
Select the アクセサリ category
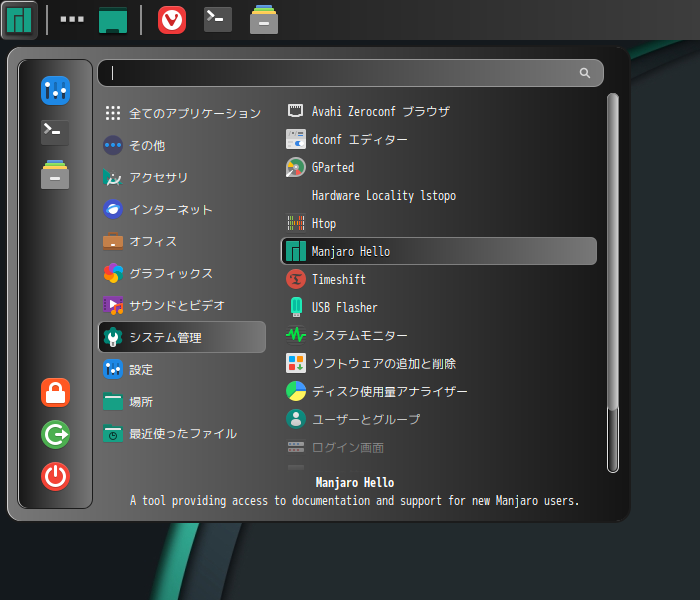182,178
